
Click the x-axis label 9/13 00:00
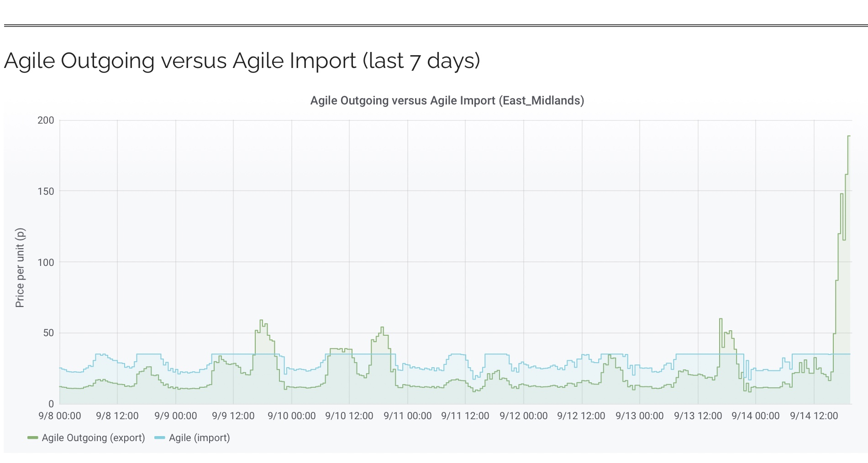pos(640,416)
